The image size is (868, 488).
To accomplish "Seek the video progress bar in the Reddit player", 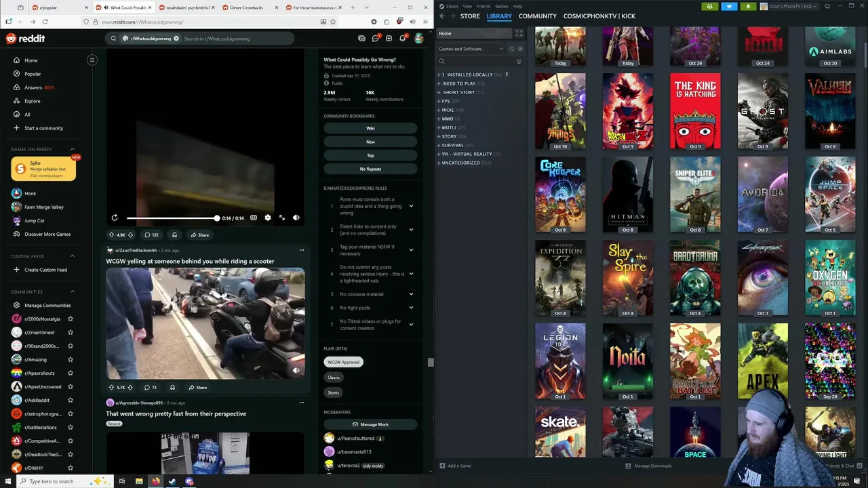I will click(172, 218).
